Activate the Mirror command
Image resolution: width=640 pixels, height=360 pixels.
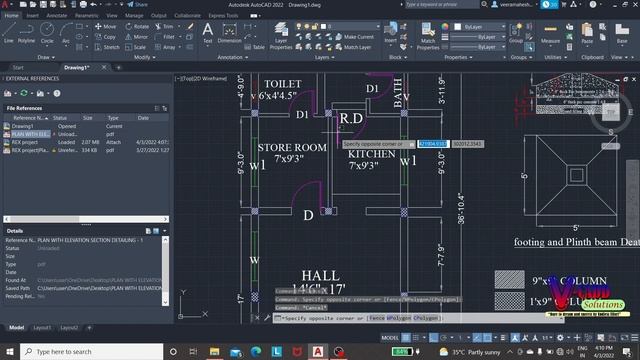coord(136,37)
